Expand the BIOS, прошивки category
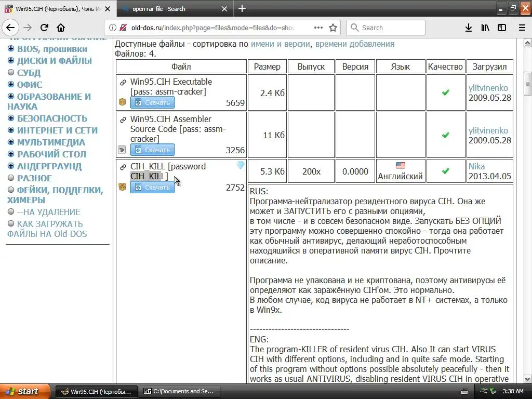532x399 pixels. click(11, 48)
